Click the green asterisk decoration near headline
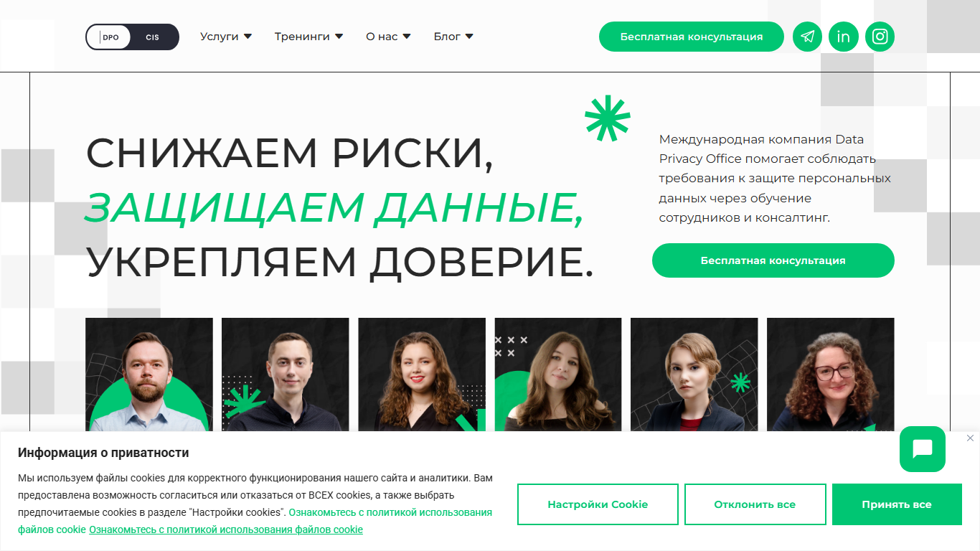 [x=608, y=118]
